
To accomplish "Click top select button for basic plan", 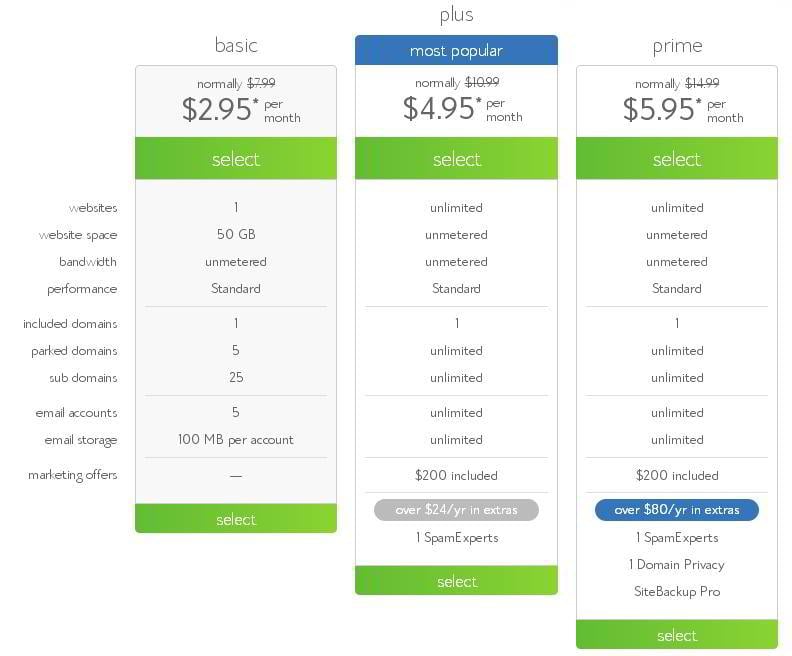I will point(236,159).
